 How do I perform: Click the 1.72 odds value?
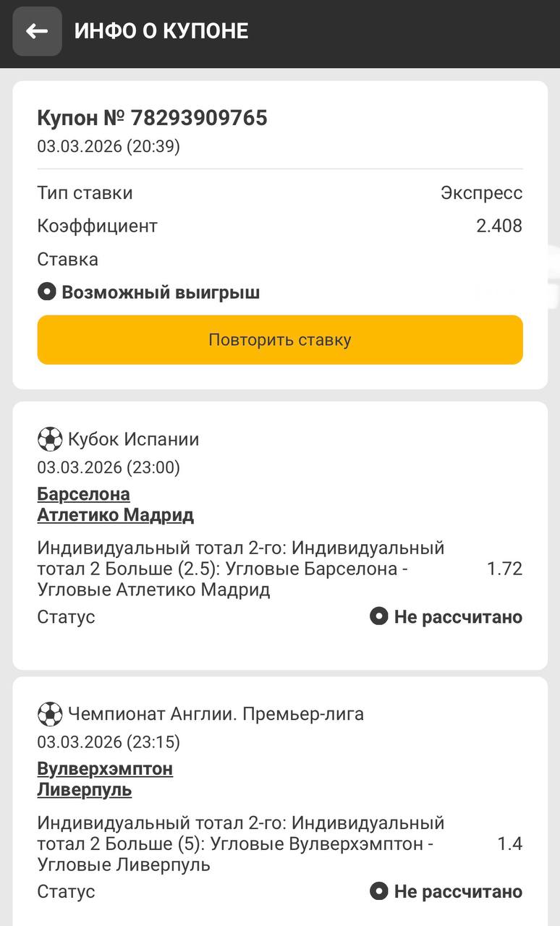(x=504, y=569)
